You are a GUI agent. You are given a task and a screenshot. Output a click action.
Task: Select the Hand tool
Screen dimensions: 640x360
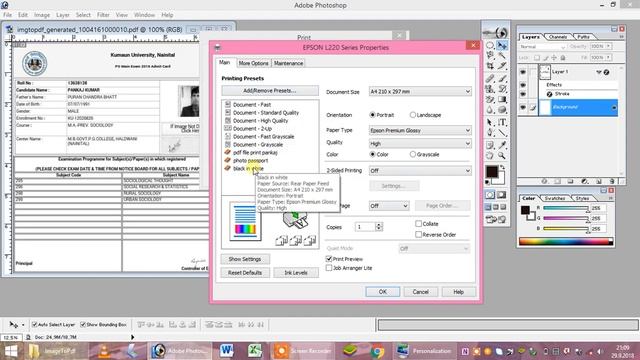[490, 156]
